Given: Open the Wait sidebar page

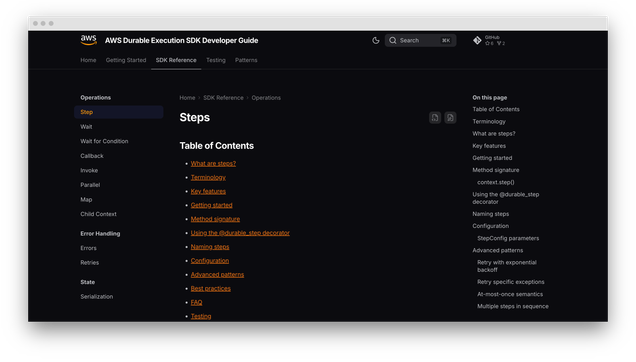Looking at the screenshot, I should pos(86,127).
